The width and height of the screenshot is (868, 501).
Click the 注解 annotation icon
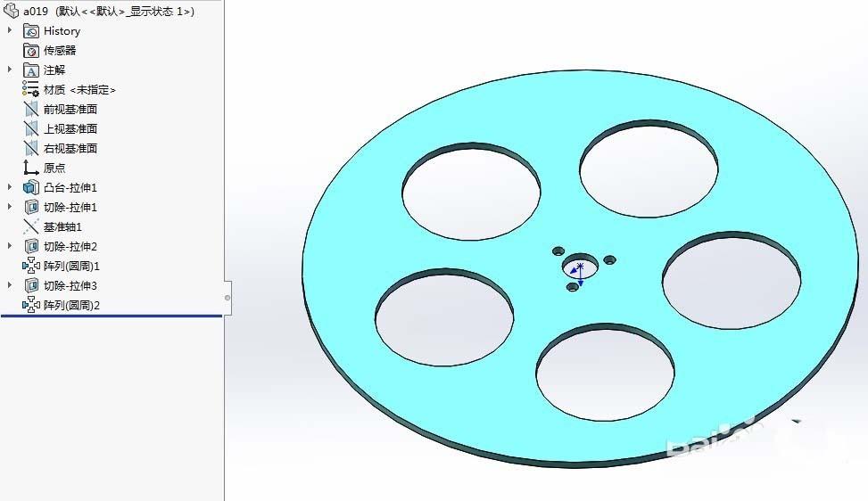(31, 70)
